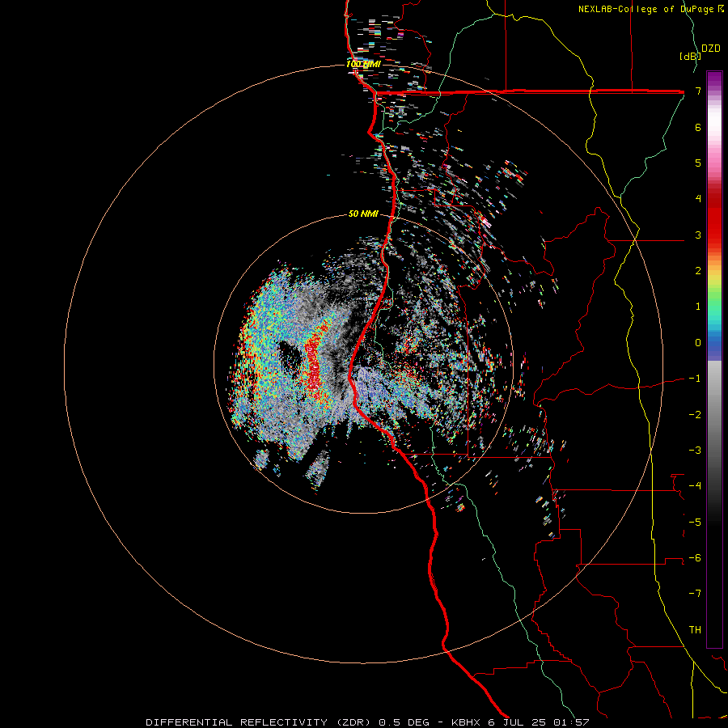Click the 0 value on color scale

click(x=698, y=343)
